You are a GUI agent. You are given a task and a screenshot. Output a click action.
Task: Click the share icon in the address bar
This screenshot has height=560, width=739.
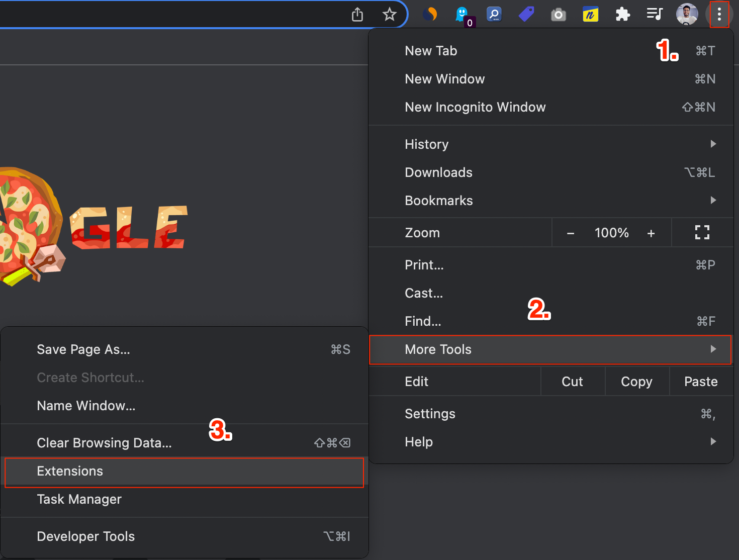pyautogui.click(x=357, y=15)
